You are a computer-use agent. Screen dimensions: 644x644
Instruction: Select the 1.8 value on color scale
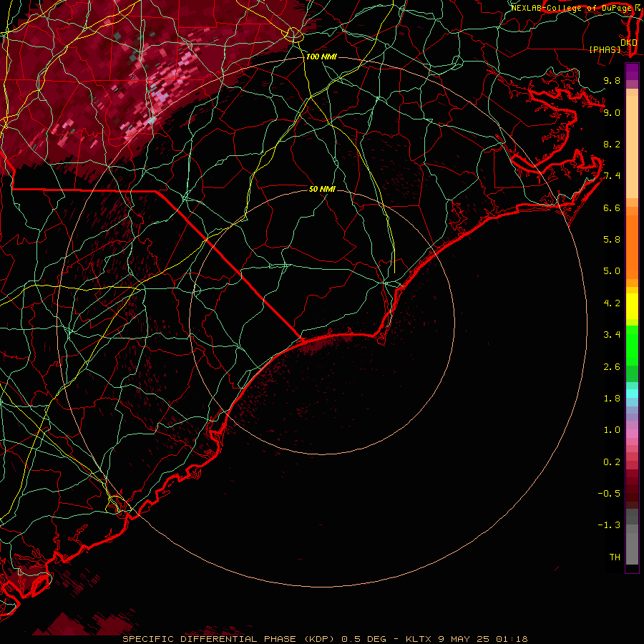pyautogui.click(x=612, y=399)
